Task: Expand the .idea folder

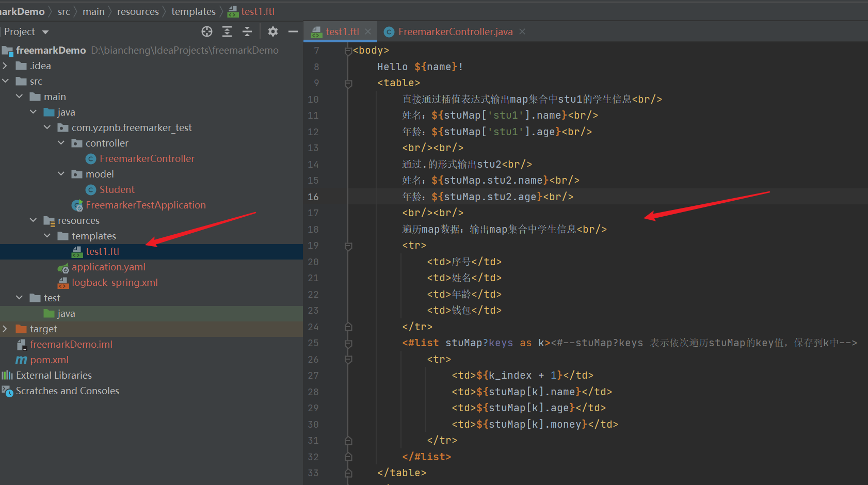Action: (5, 66)
